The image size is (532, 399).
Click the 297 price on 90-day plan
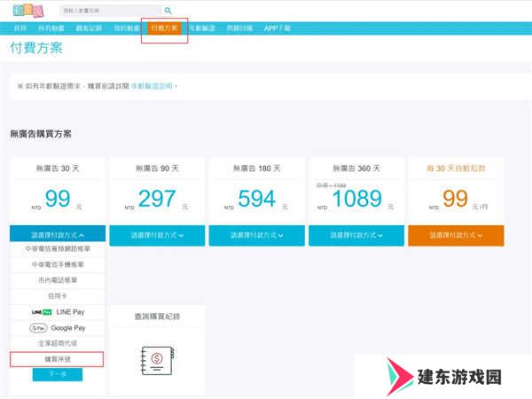(157, 199)
